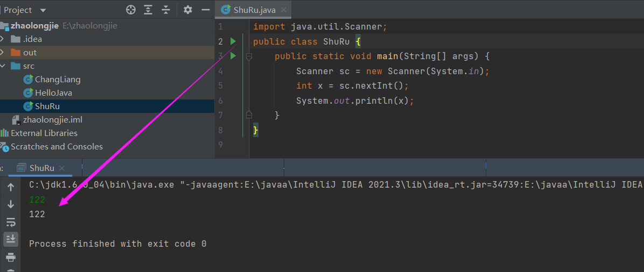Select the out folder
Screen dimensions: 644x272
pos(30,53)
